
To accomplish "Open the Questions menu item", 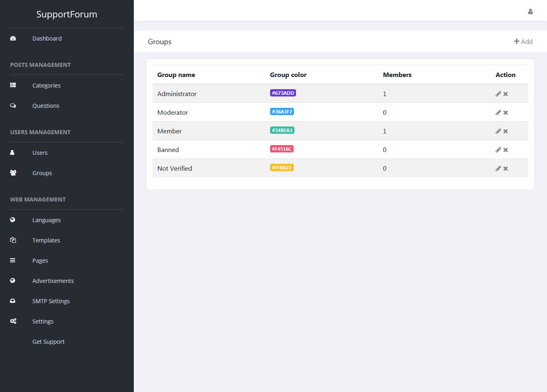I will pyautogui.click(x=46, y=106).
